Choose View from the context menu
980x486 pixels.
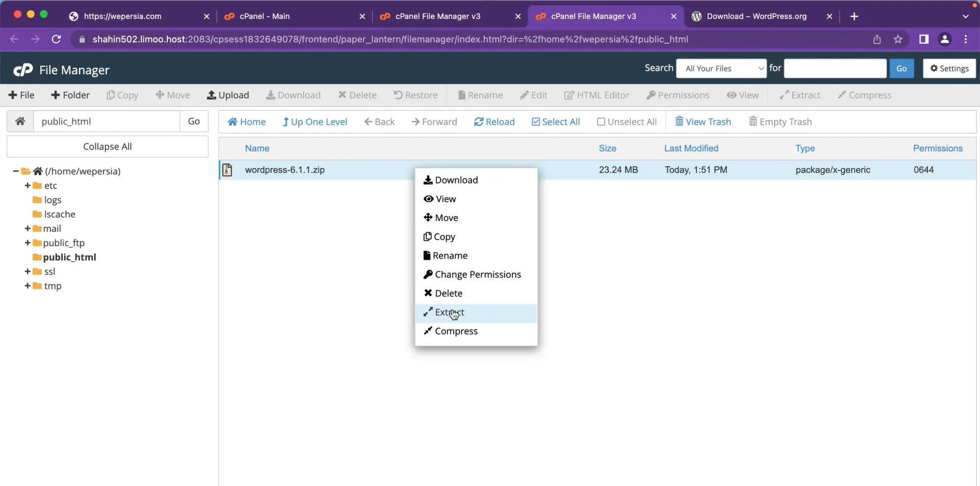[x=476, y=199]
